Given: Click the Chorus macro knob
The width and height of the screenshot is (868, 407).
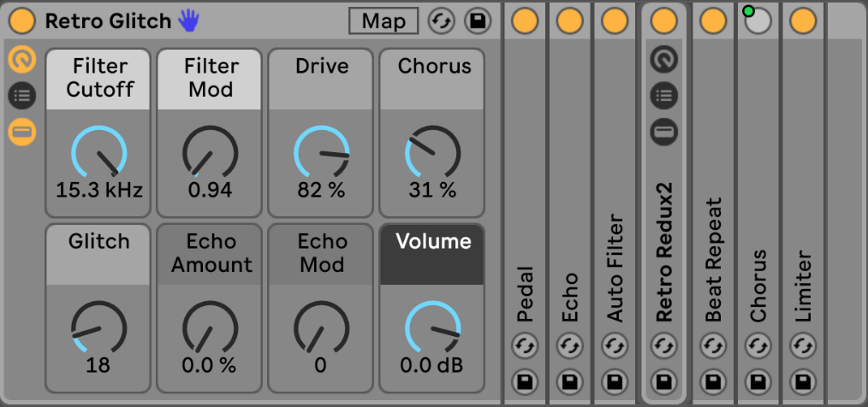Looking at the screenshot, I should pyautogui.click(x=433, y=153).
